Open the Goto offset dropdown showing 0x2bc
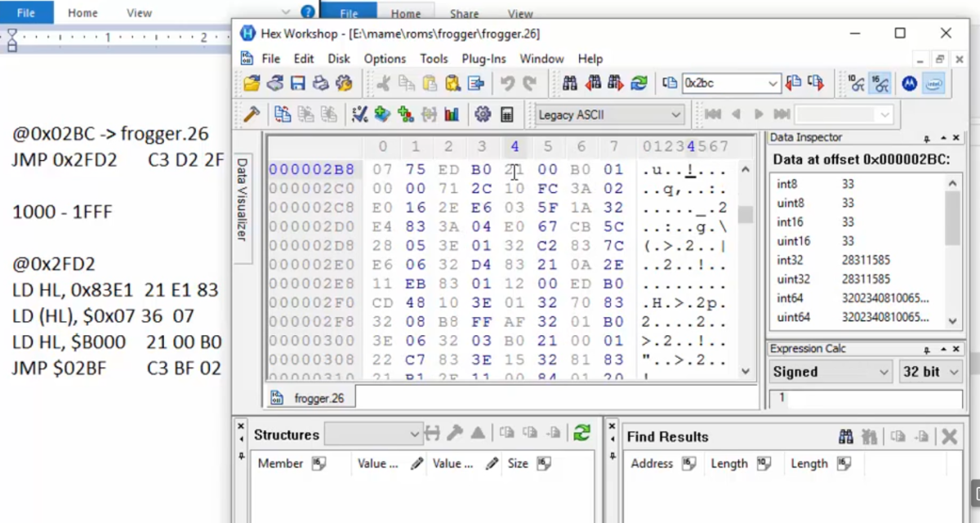The height and width of the screenshot is (523, 980). tap(773, 83)
